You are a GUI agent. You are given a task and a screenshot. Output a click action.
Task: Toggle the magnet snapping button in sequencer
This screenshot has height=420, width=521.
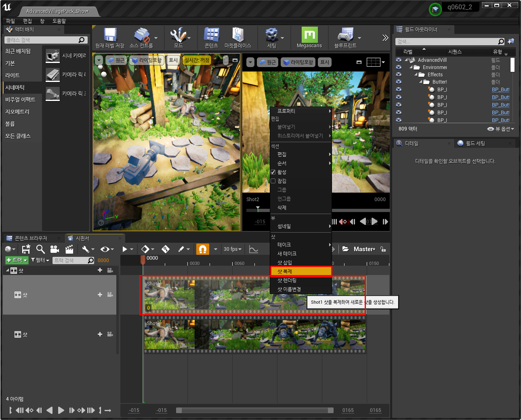[203, 249]
